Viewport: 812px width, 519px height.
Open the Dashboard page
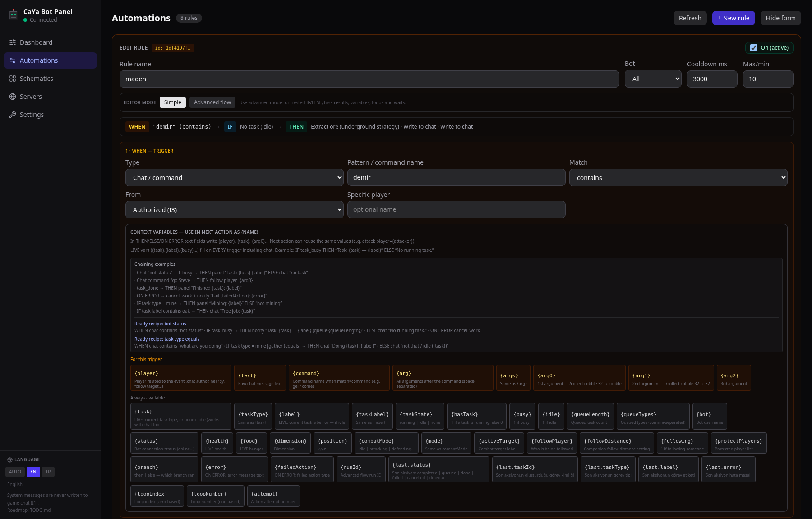[x=50, y=42]
